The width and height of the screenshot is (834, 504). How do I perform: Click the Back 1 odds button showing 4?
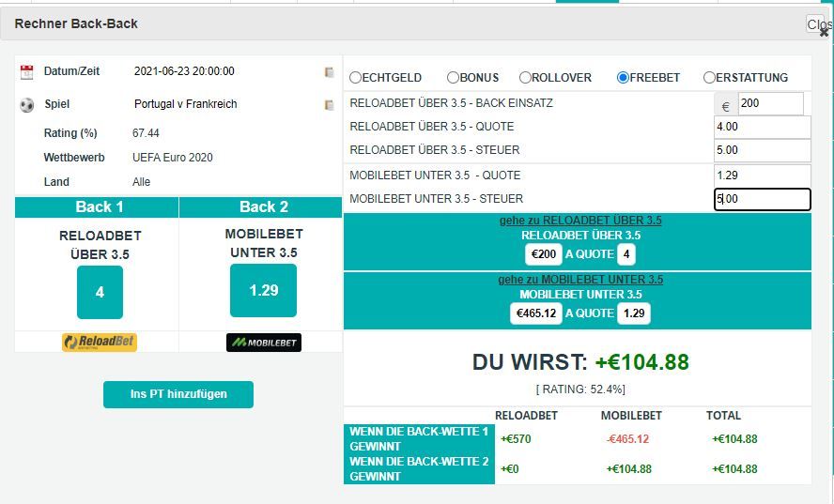tap(100, 293)
